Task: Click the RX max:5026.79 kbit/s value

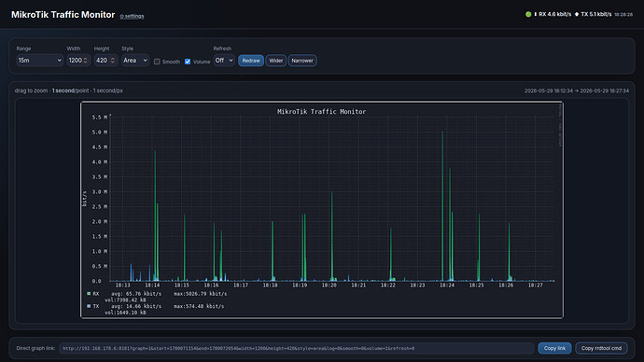Action: (200, 294)
